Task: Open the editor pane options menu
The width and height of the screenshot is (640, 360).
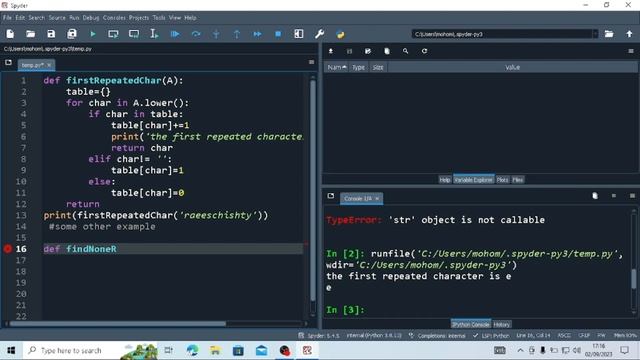Action: pyautogui.click(x=311, y=62)
